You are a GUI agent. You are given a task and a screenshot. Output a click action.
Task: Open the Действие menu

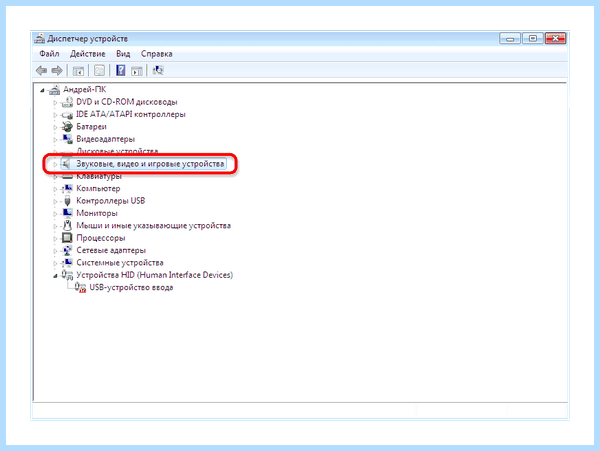[x=87, y=54]
